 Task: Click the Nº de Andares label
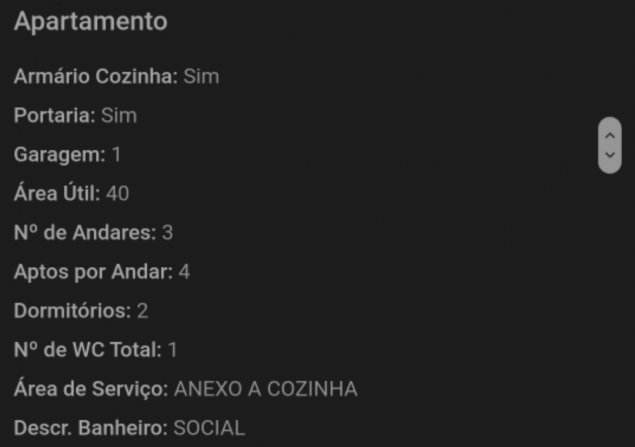(85, 232)
